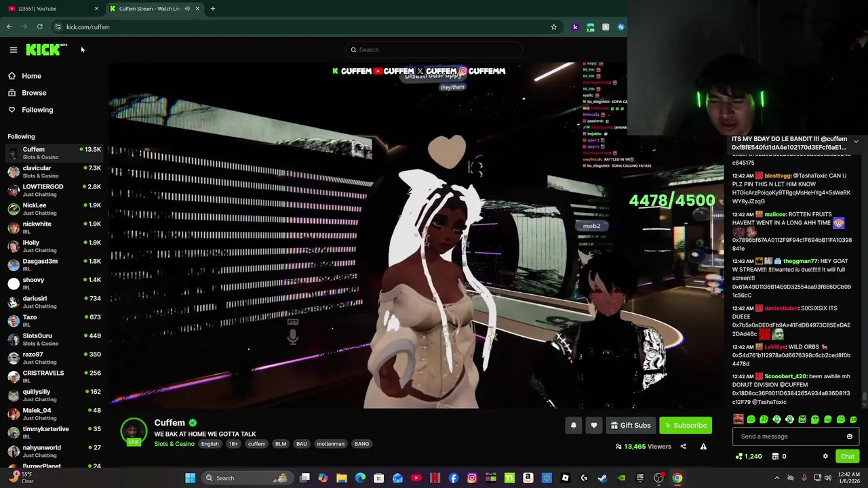Expand the pinned chat message chevron
This screenshot has width=868, height=488.
point(856,142)
